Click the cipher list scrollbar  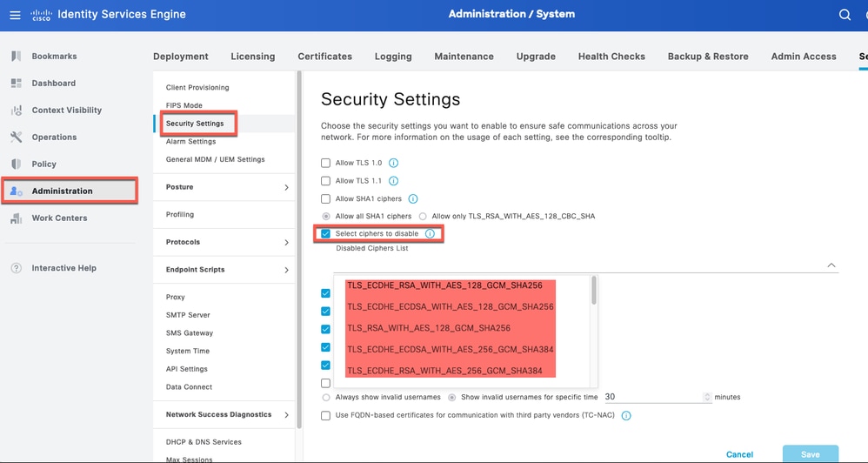[594, 291]
